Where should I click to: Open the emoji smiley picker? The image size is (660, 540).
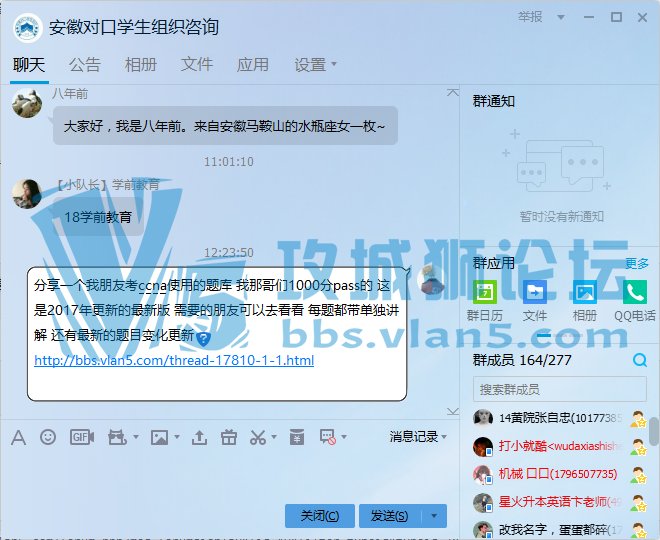click(x=48, y=437)
